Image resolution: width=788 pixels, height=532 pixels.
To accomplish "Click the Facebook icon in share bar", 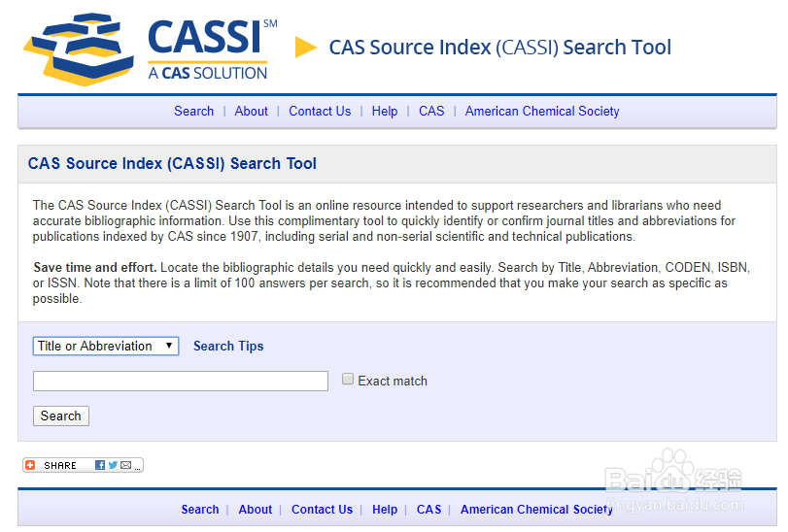I will pyautogui.click(x=100, y=465).
